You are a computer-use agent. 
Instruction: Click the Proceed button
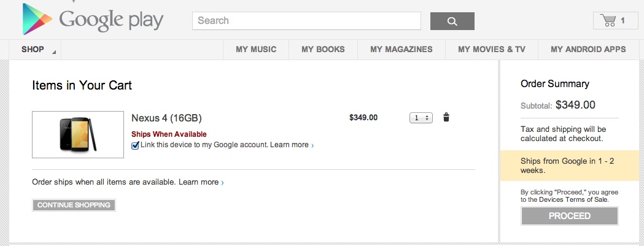pos(570,216)
